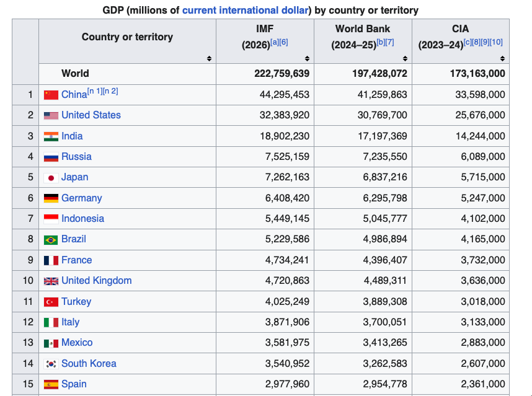Open the Indonesia country link
532x396 pixels.
tap(82, 218)
